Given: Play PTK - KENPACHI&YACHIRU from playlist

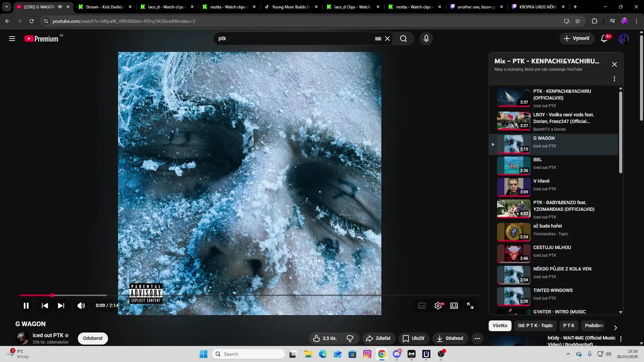Looking at the screenshot, I should coord(553,99).
